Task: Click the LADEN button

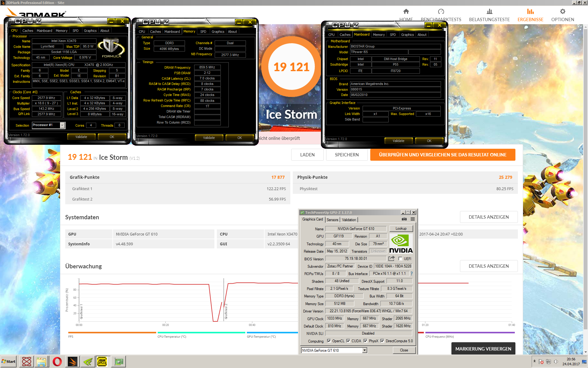Action: pos(307,155)
